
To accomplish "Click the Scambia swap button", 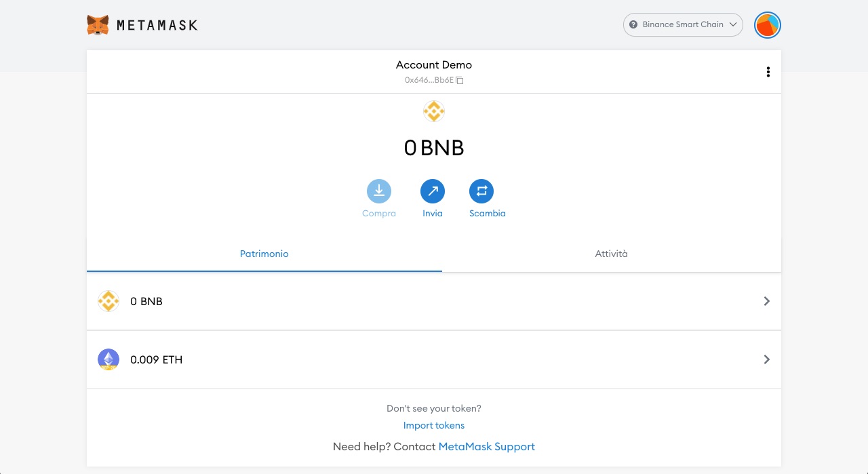I will (481, 191).
